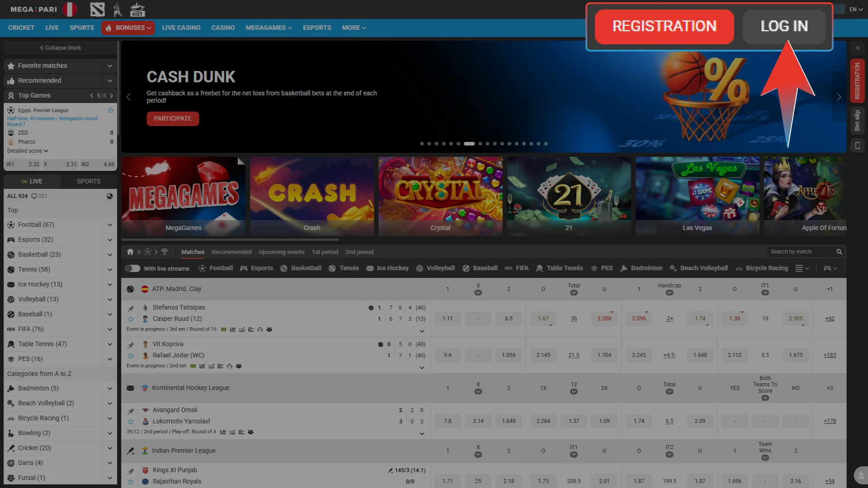The image size is (868, 488).
Task: Click the home icon in breadcrumb
Action: pos(130,252)
